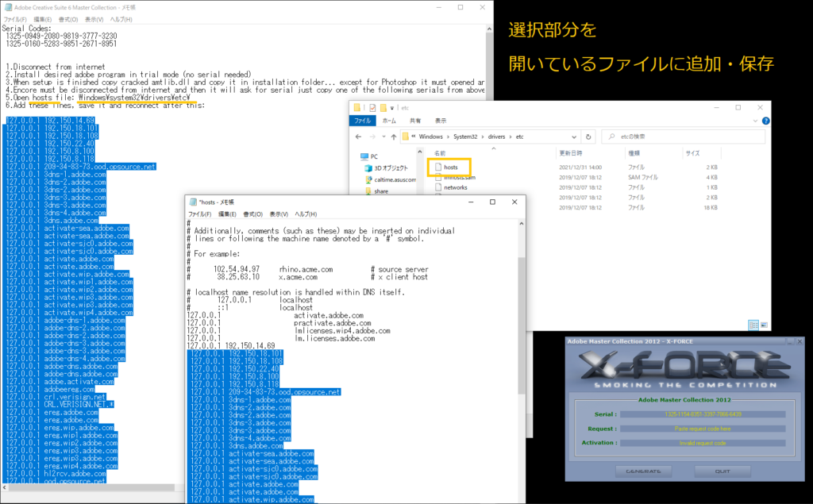Open ヘルプ(H) menu in the hosts Notepad window
This screenshot has height=504, width=813.
pos(306,214)
